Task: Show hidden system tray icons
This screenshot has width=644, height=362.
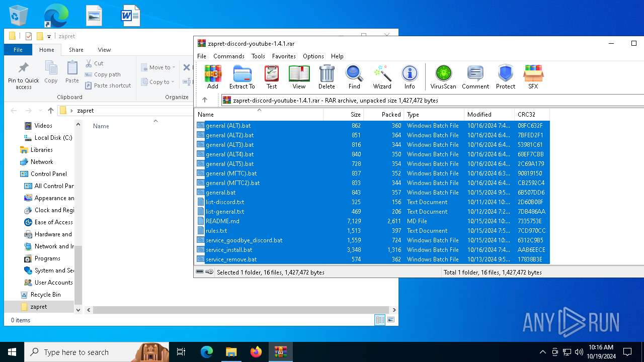Action: (x=542, y=352)
